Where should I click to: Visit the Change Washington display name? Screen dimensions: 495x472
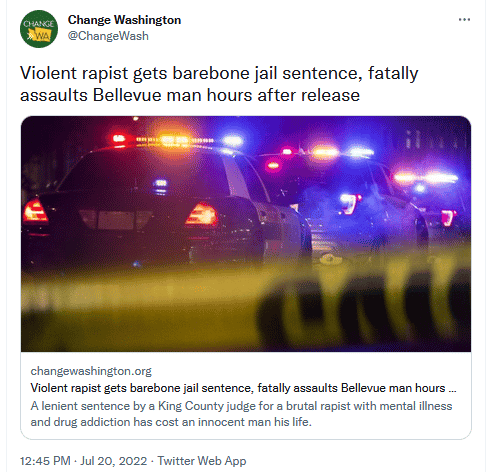click(124, 20)
